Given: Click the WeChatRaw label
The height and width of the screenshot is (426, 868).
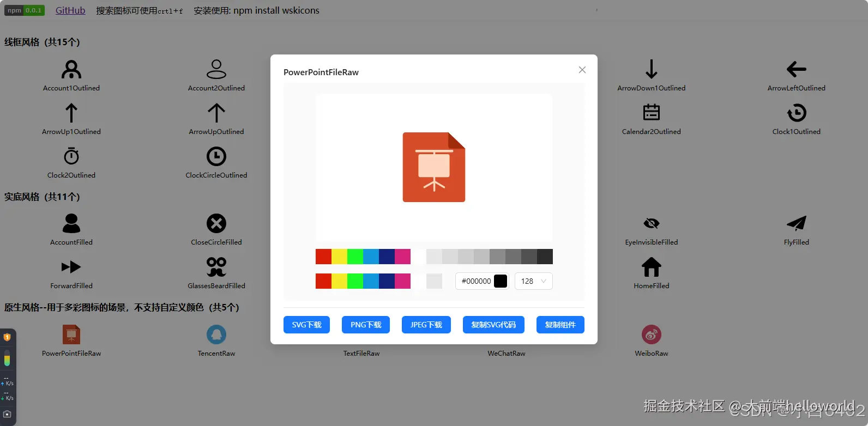Looking at the screenshot, I should pyautogui.click(x=507, y=354).
